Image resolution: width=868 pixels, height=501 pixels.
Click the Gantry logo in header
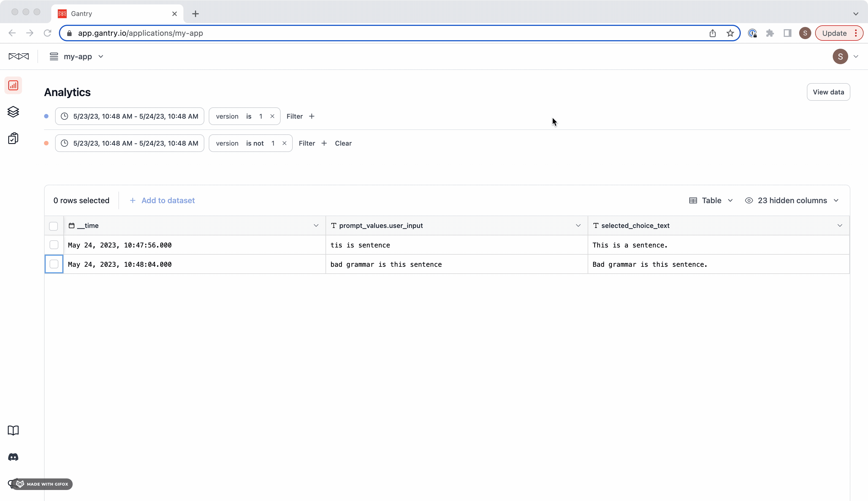pyautogui.click(x=18, y=56)
